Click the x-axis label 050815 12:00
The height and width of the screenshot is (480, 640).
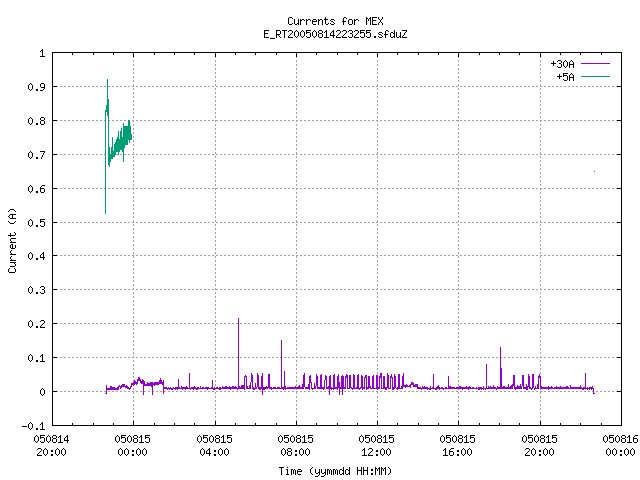point(377,446)
